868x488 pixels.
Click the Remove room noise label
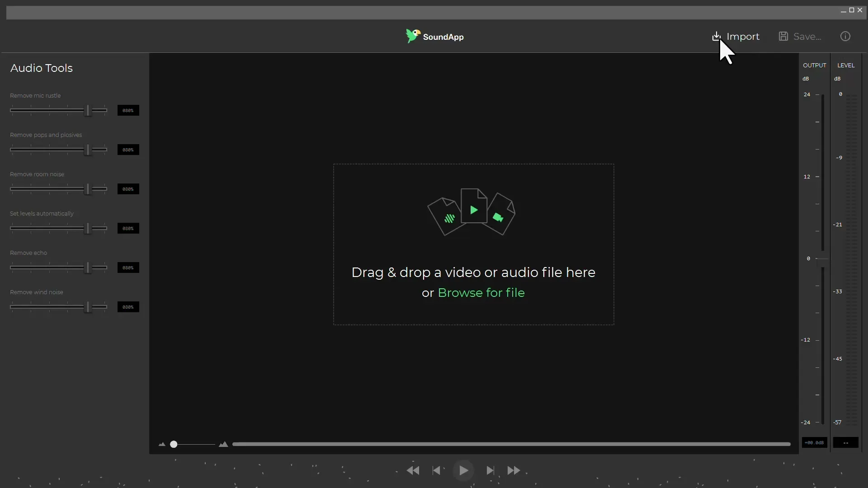pos(37,174)
